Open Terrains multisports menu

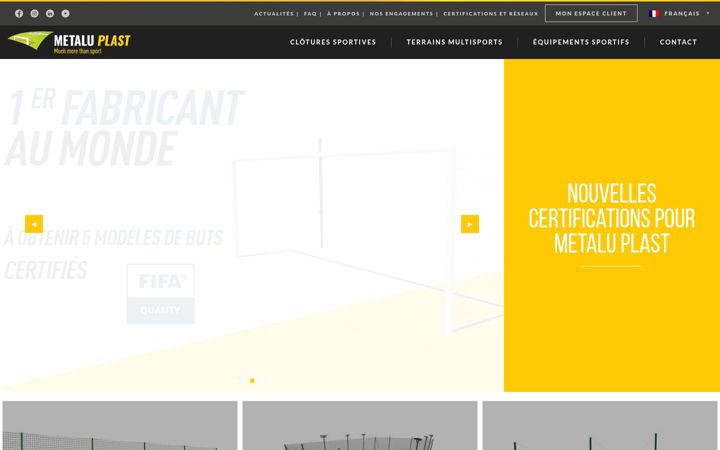click(x=454, y=42)
